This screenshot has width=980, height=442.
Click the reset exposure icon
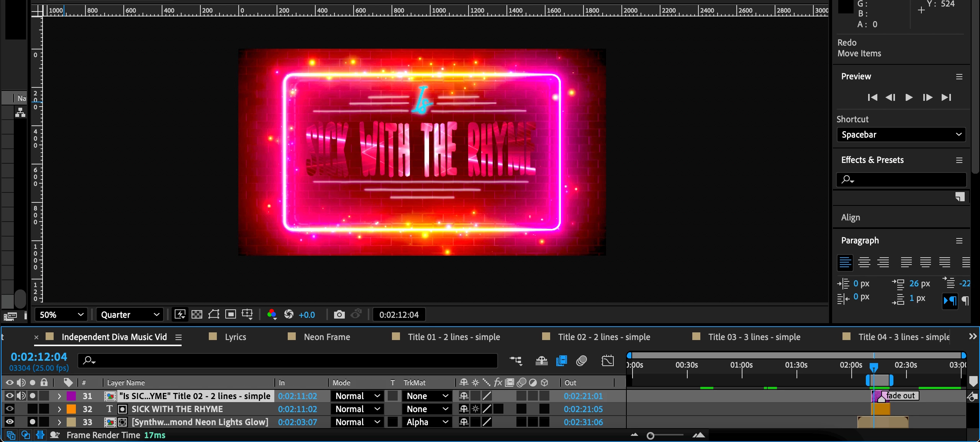click(x=289, y=315)
